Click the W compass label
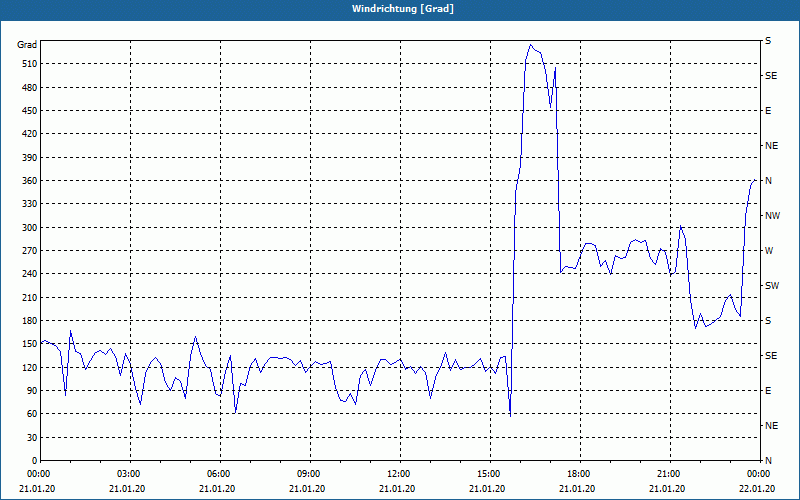This screenshot has width=800, height=500. click(x=768, y=251)
